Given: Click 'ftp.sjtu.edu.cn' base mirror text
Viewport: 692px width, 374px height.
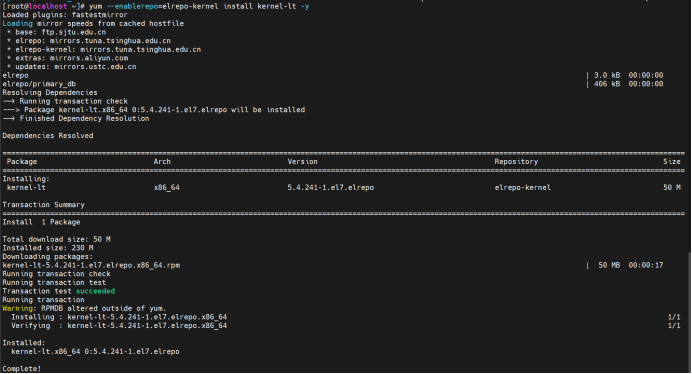Looking at the screenshot, I should click(x=74, y=32).
